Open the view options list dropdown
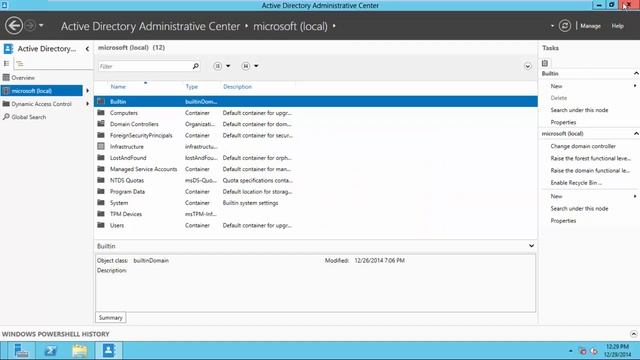Viewport: 640px width, 360px height. [x=222, y=66]
